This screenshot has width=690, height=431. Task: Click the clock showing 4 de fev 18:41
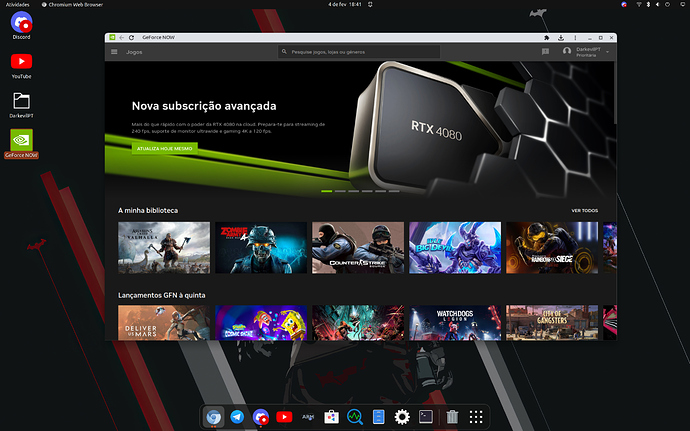coord(345,4)
